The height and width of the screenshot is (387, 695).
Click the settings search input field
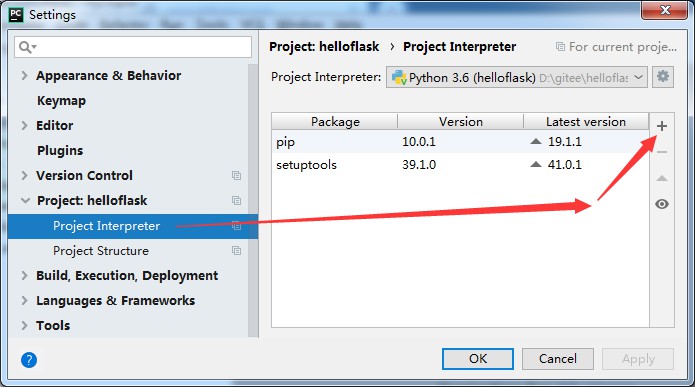click(x=133, y=47)
